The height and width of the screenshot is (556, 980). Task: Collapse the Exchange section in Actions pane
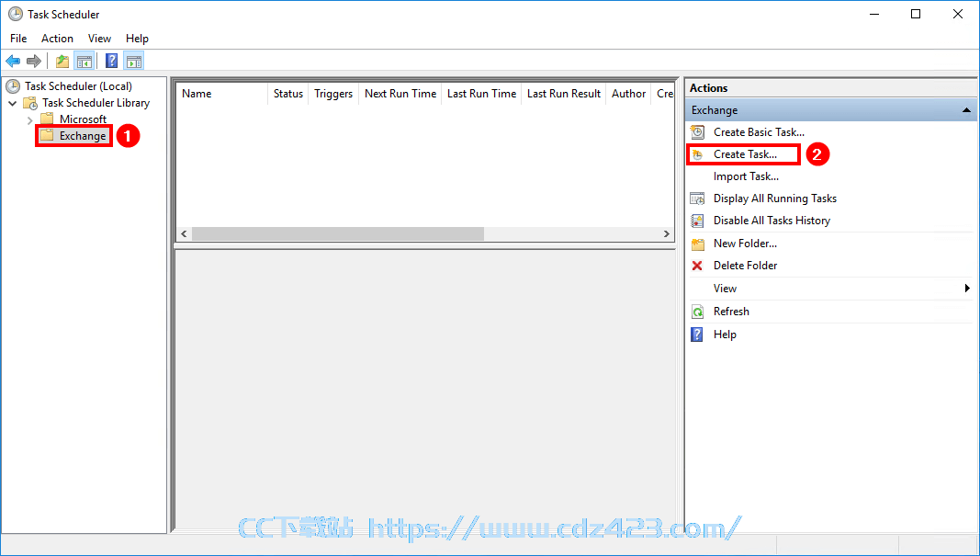tap(966, 110)
